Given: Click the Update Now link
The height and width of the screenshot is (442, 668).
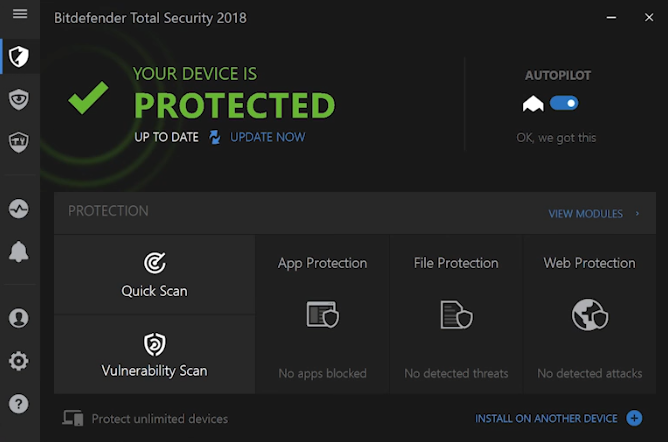Looking at the screenshot, I should click(267, 137).
